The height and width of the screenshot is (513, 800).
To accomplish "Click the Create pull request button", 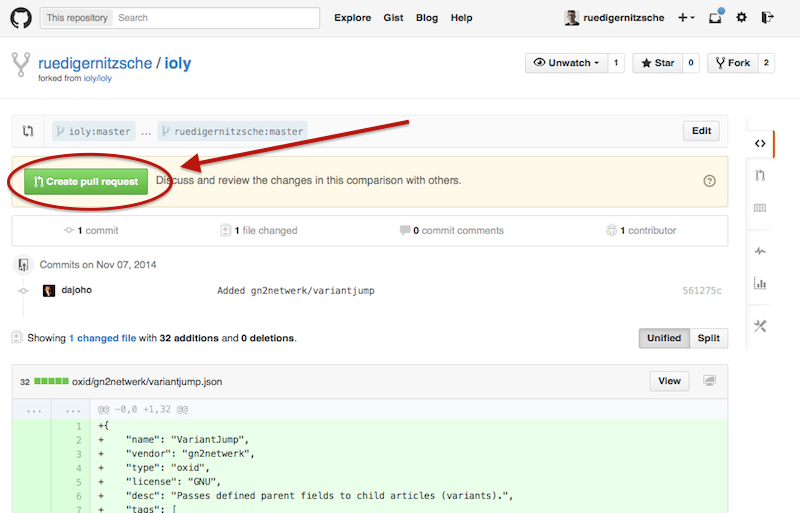I will point(86,181).
